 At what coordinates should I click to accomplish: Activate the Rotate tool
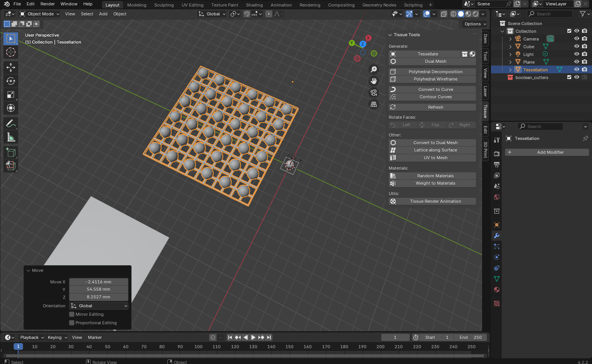tap(11, 81)
